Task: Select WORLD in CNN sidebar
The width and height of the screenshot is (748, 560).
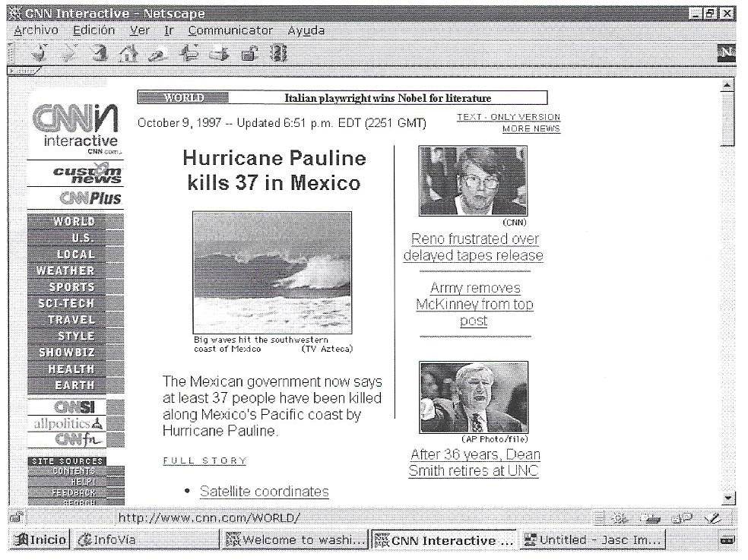Action: tap(75, 221)
